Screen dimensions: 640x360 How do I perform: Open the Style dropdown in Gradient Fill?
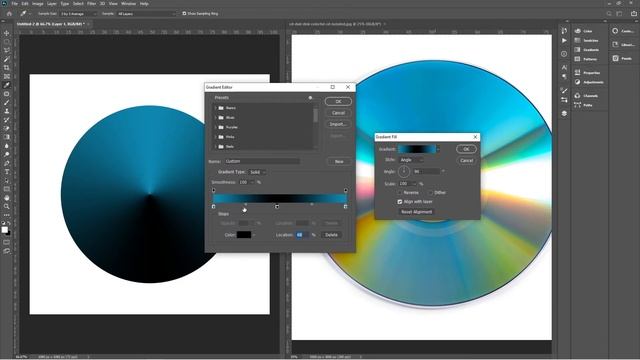[x=411, y=160]
